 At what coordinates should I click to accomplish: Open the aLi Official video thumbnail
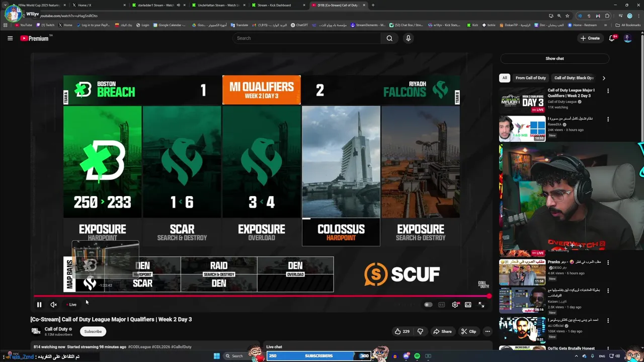point(522,330)
